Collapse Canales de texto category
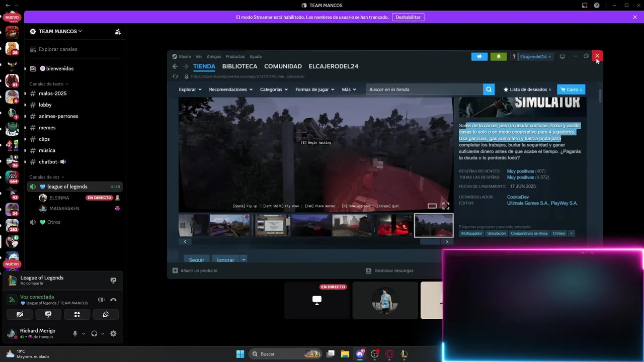Screen dimensions: 644x362 pos(49,84)
